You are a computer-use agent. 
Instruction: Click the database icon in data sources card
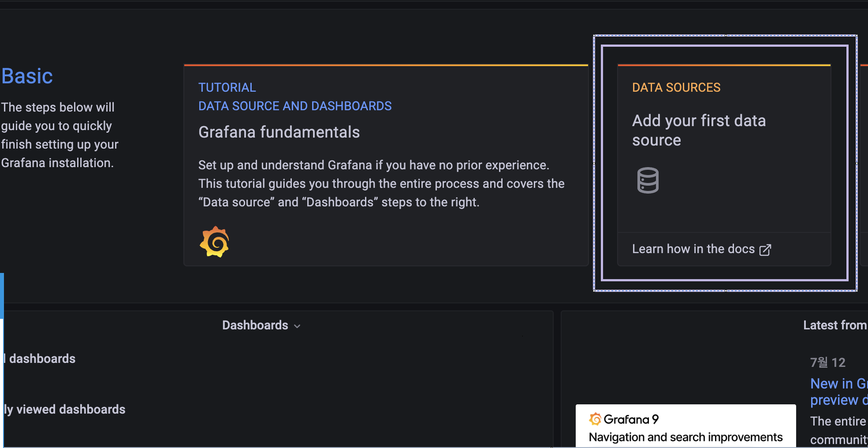point(648,180)
